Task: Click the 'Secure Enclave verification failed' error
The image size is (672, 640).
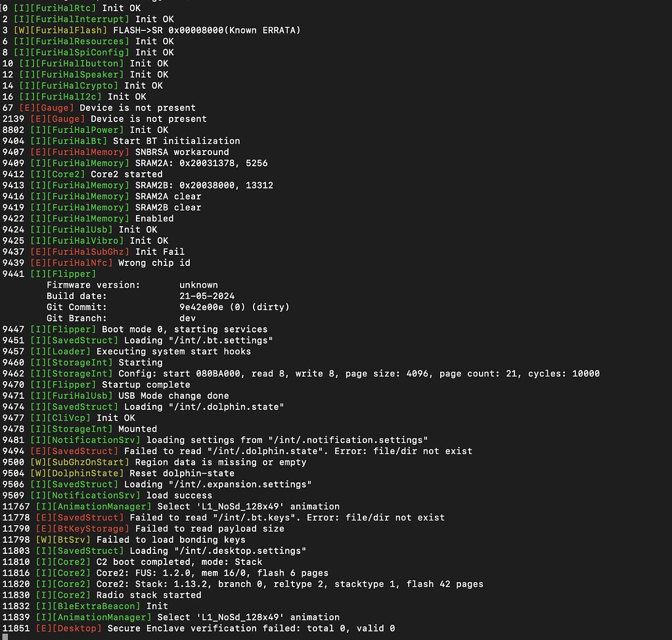Action: (251, 629)
